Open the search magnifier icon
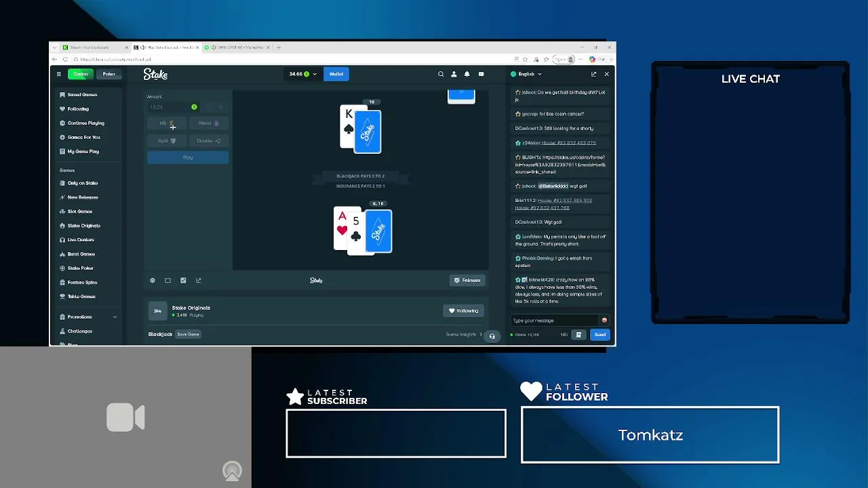 (441, 74)
